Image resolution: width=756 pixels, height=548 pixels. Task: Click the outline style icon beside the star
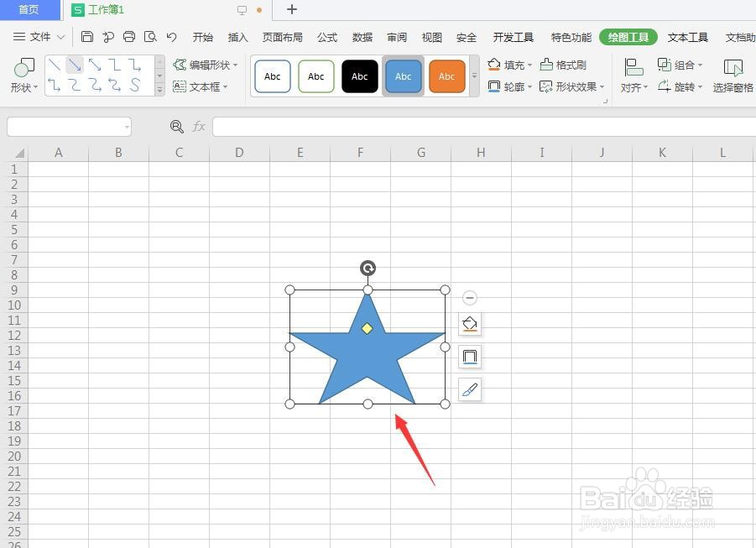tap(469, 356)
